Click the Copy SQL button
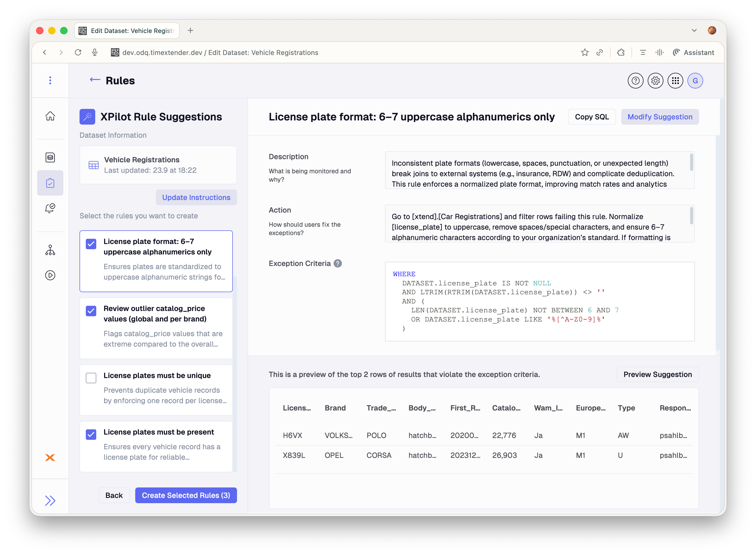 point(591,117)
